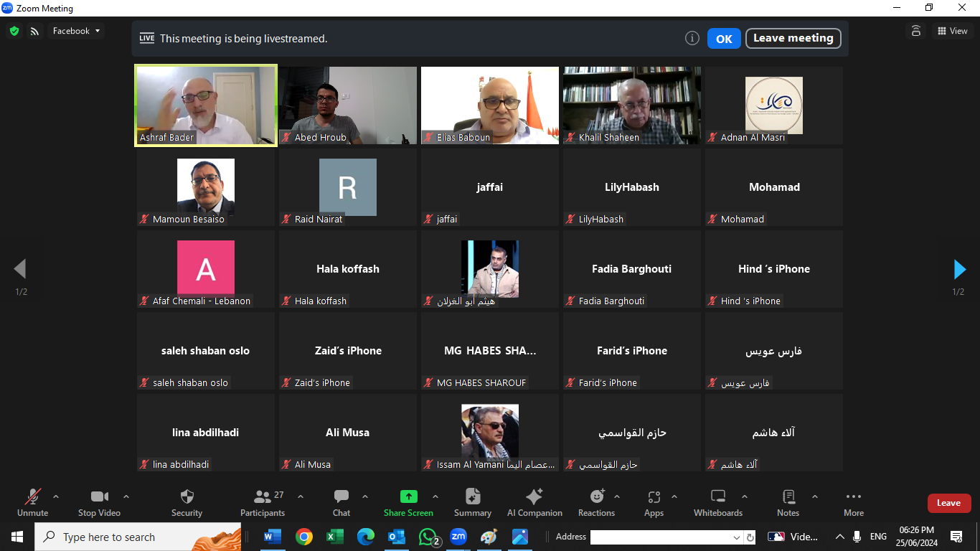Open the Notes icon in toolbar
This screenshot has height=551, width=980.
point(788,496)
